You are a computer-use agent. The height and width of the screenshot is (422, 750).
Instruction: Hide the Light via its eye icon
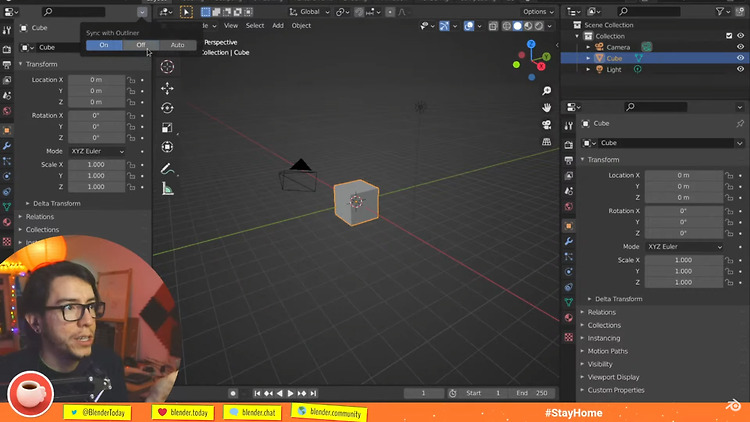pyautogui.click(x=740, y=69)
